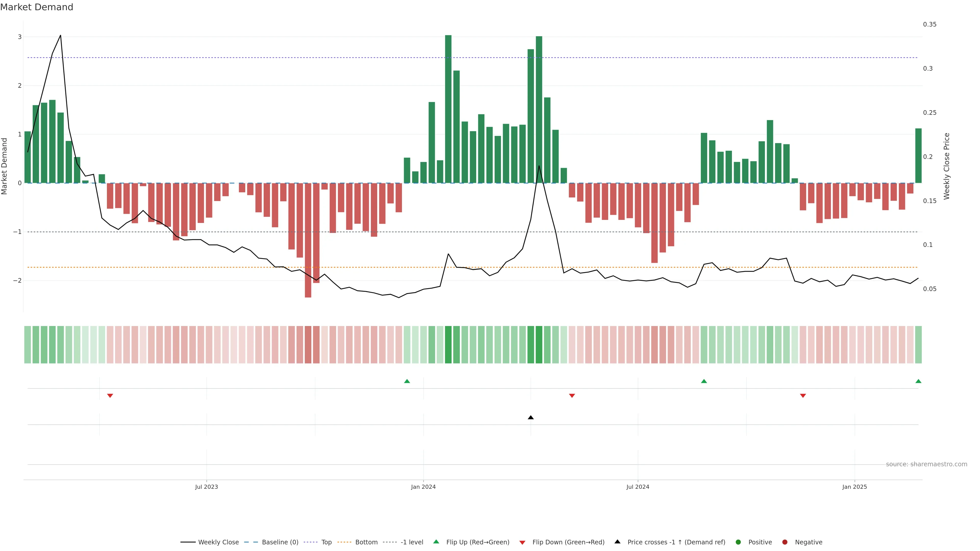980x551 pixels.
Task: Click the Flip Up green triangle legend icon
Action: point(436,542)
